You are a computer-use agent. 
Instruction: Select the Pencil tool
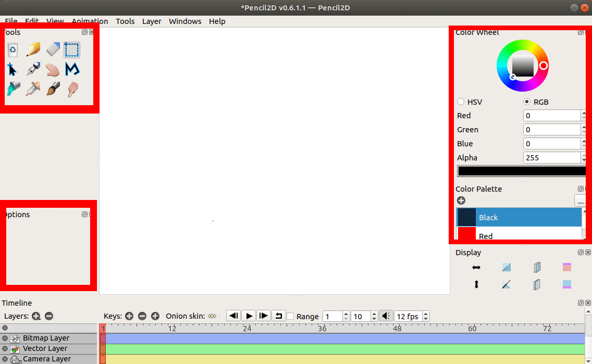(32, 49)
